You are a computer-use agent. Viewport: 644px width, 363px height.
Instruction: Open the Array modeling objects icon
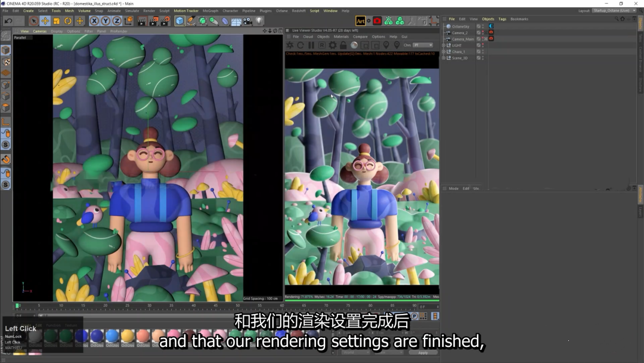tap(214, 21)
